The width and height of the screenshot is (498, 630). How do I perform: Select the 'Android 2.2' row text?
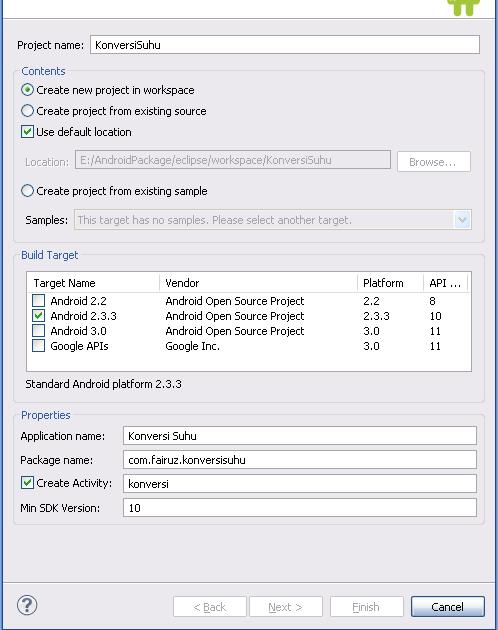click(x=78, y=301)
